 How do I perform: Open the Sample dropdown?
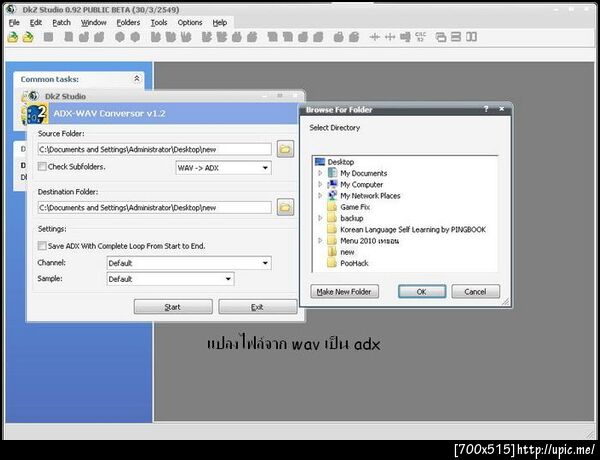170,279
